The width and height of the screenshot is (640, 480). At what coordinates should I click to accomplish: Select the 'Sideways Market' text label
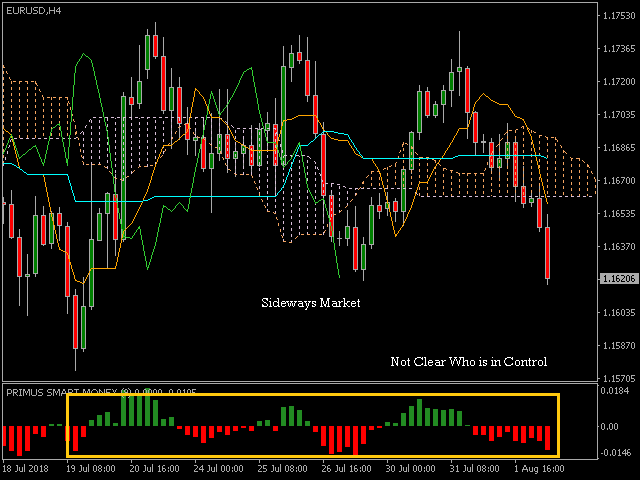click(x=311, y=303)
